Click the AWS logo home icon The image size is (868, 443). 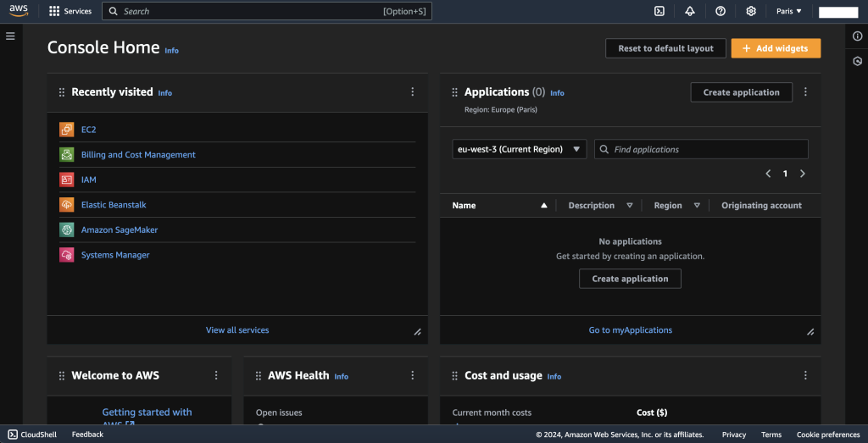19,10
